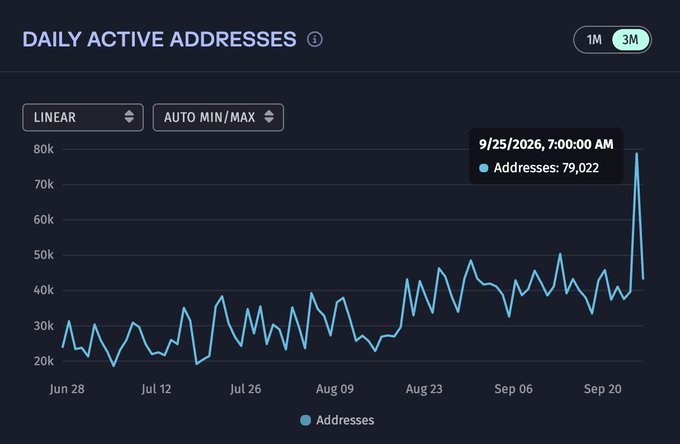Image resolution: width=680 pixels, height=444 pixels.
Task: Click the up-down arrows on AUTO MIN/MAX selector
Action: [269, 117]
